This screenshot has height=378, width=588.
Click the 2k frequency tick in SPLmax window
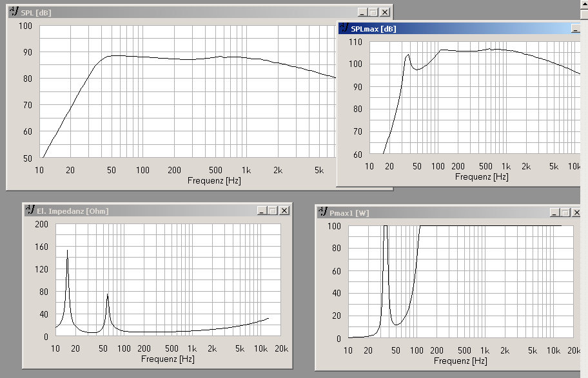[525, 166]
